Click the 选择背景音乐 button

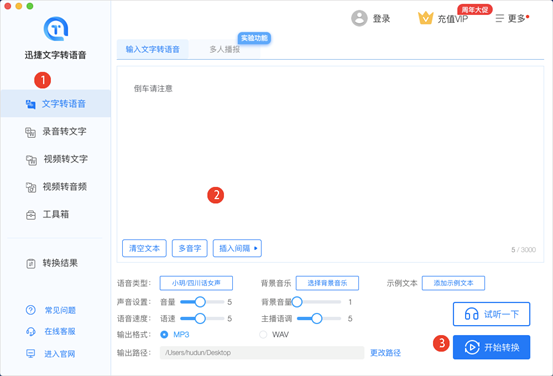click(327, 283)
